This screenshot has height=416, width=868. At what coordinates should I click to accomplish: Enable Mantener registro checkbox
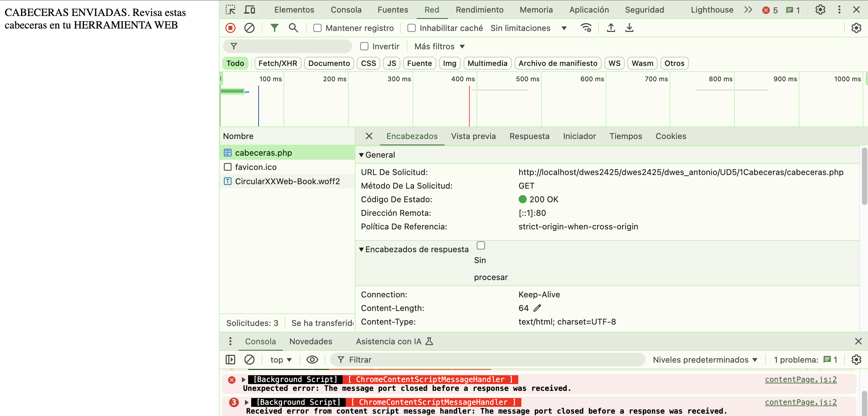click(317, 28)
